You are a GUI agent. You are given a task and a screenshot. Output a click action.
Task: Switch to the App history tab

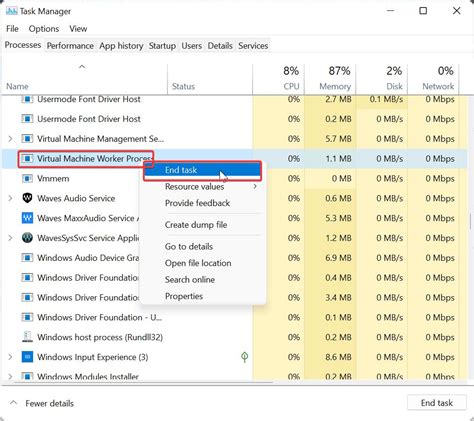click(121, 46)
